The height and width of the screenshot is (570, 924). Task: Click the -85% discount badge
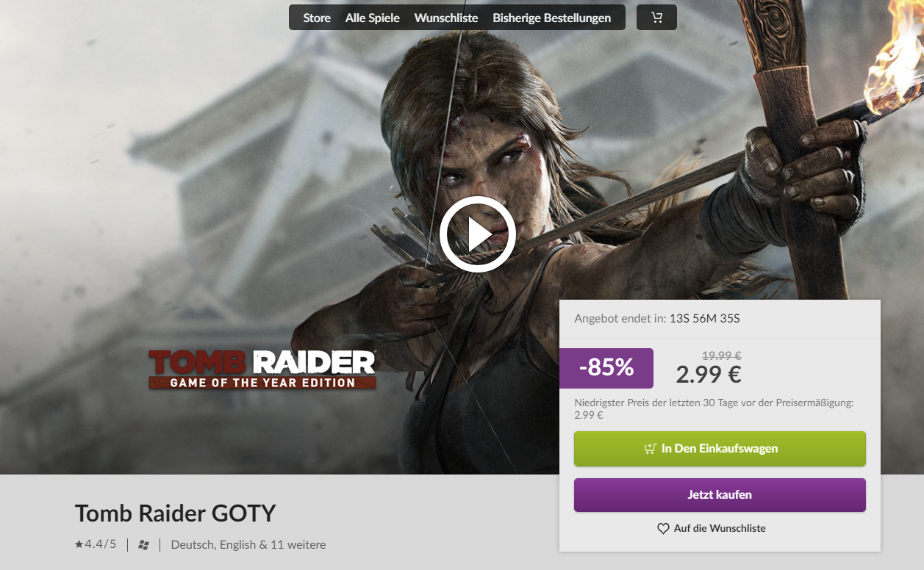606,368
